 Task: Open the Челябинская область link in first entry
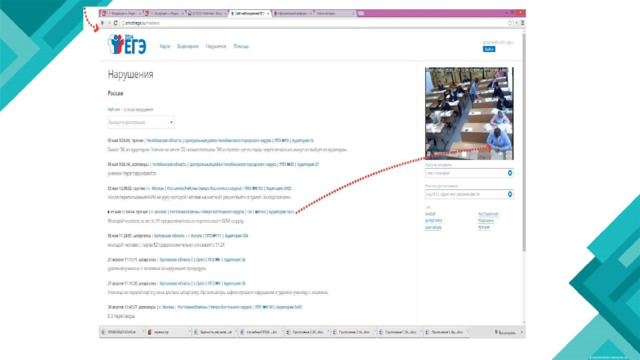tap(164, 140)
